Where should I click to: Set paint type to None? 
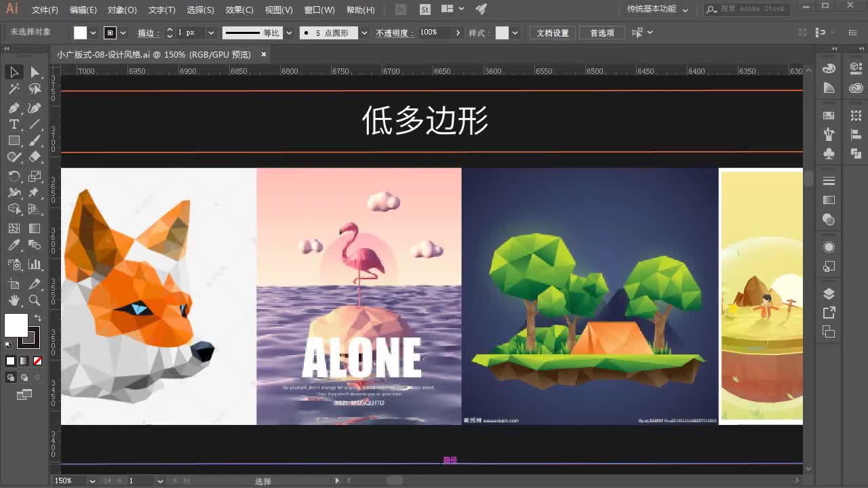click(37, 361)
